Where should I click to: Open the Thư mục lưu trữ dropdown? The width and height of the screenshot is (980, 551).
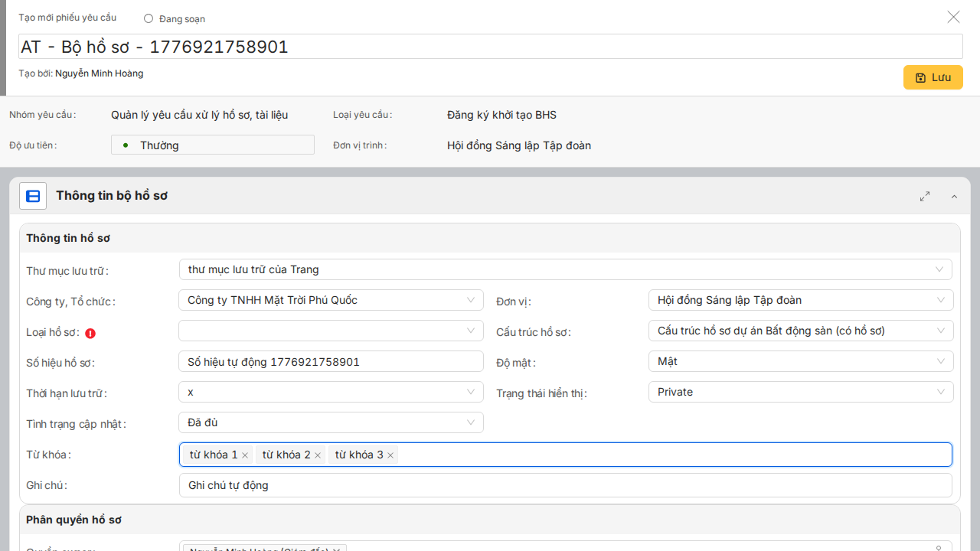[565, 269]
